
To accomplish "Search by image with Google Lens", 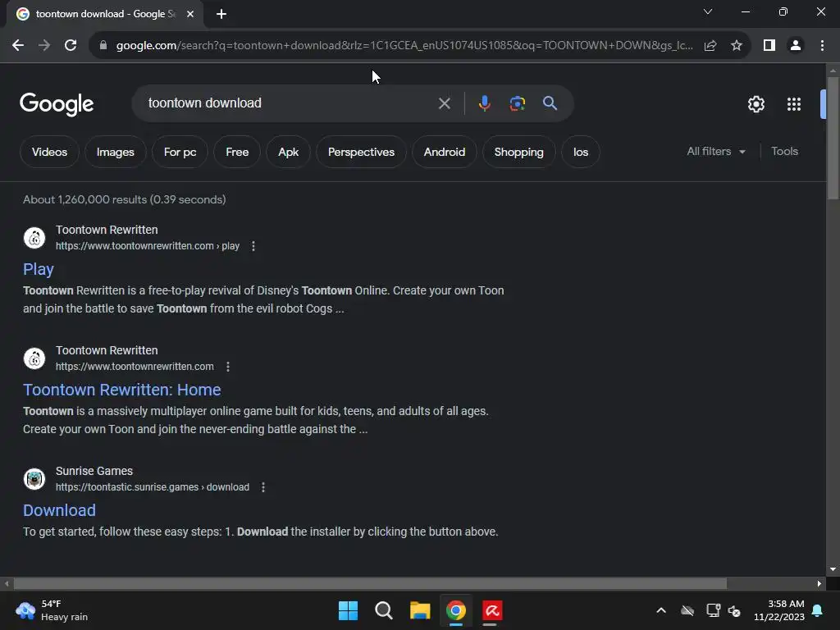I will [x=517, y=103].
